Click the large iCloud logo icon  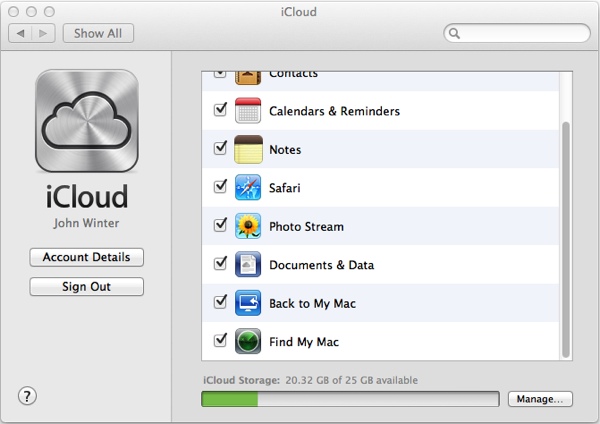click(87, 121)
